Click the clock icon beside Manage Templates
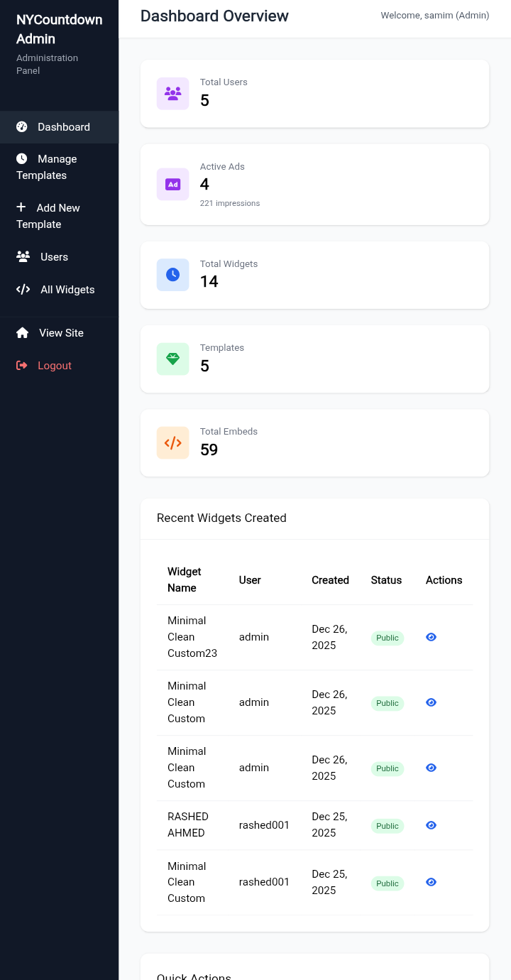511x980 pixels. pyautogui.click(x=22, y=159)
